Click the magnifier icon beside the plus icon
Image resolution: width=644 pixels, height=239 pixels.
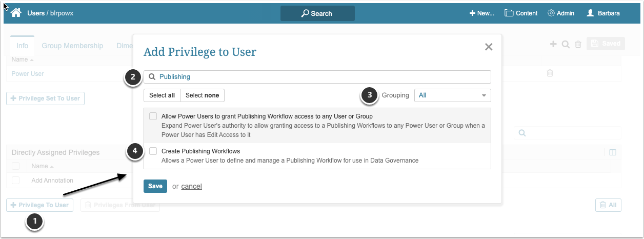(566, 45)
